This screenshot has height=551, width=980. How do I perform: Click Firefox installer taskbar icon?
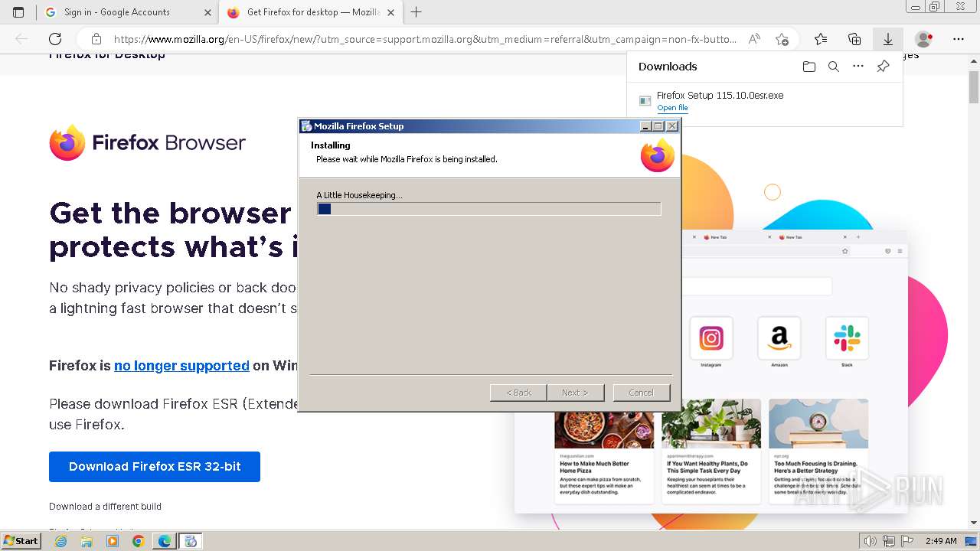pos(191,541)
